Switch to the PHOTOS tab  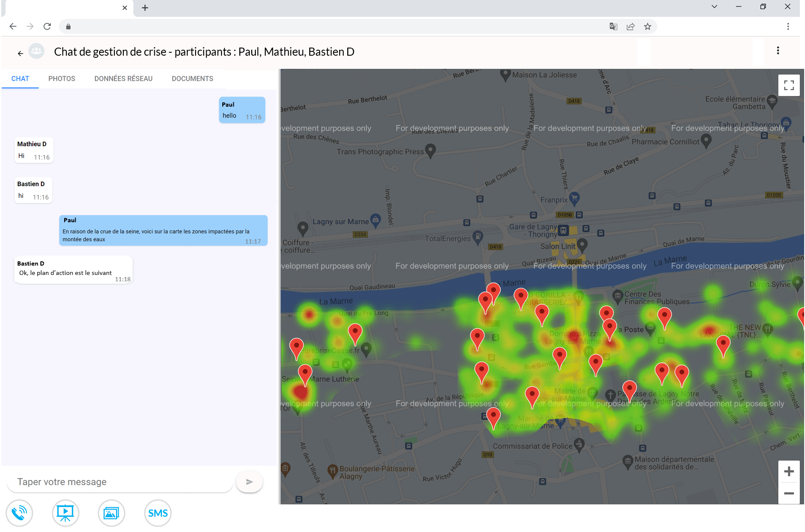pos(62,79)
